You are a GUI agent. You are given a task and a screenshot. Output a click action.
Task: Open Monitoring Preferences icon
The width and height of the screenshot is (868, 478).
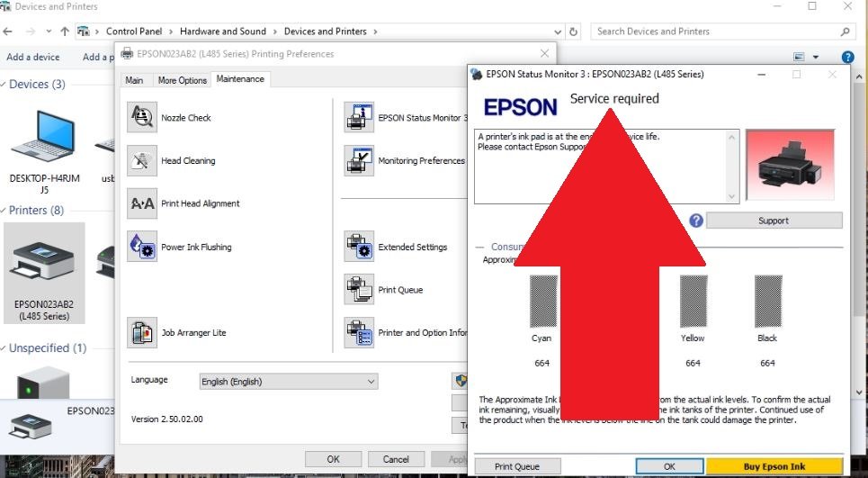359,160
